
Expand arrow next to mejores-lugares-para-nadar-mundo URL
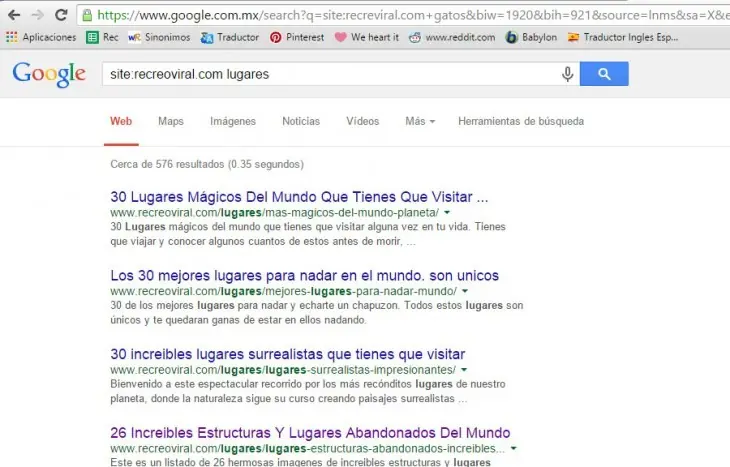[465, 291]
